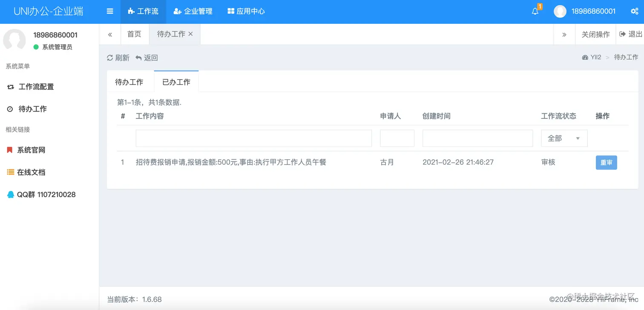The height and width of the screenshot is (310, 644).
Task: Click the hamburger menu icon
Action: [109, 11]
